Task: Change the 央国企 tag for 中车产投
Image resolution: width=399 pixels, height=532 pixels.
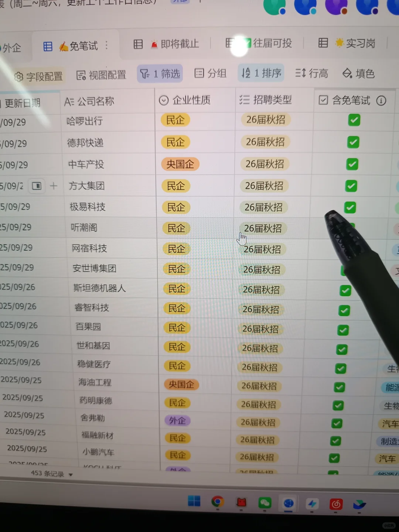Action: point(180,164)
